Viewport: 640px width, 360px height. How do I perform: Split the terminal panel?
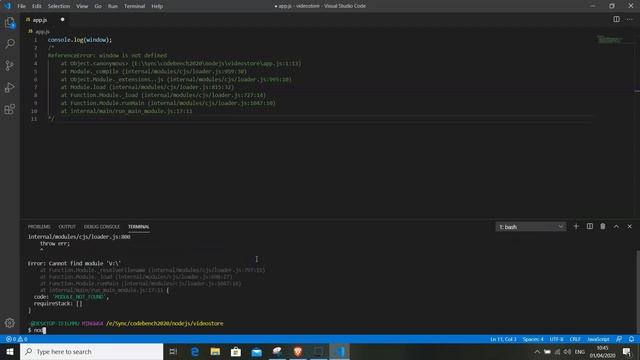tap(590, 227)
